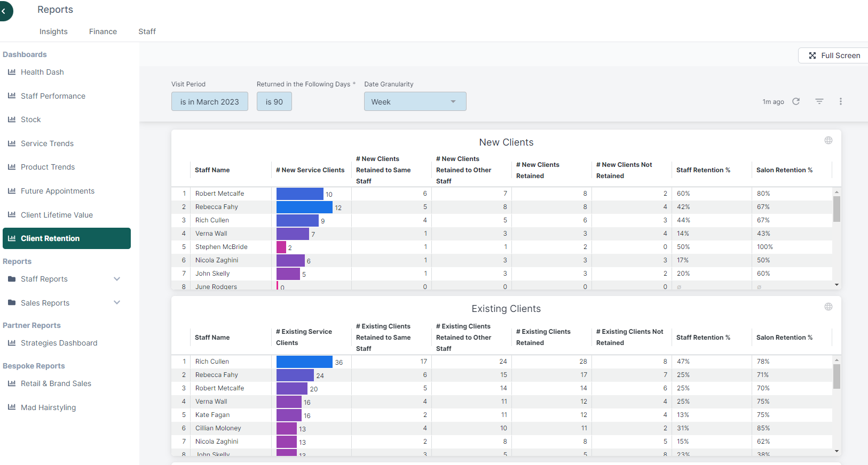Click Robert Metcalfe's New Service Clients bar

click(x=300, y=194)
